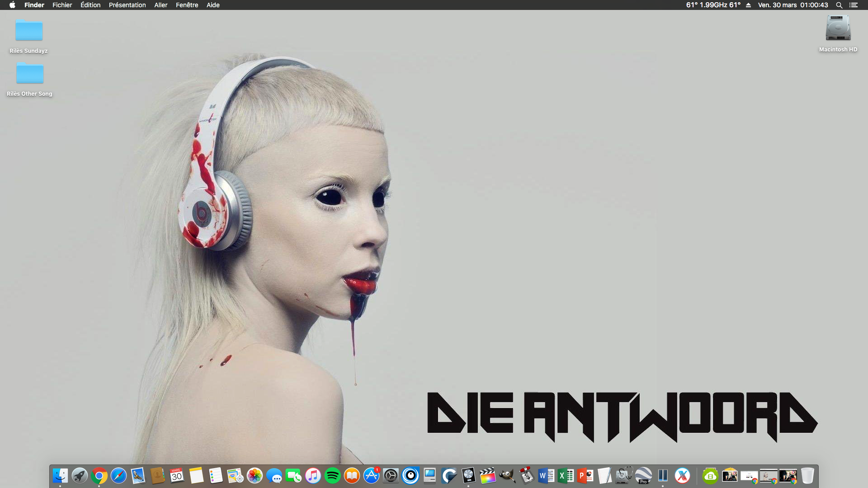This screenshot has height=488, width=868.
Task: Open Disk Utility stethoscope icon
Action: coord(624,475)
